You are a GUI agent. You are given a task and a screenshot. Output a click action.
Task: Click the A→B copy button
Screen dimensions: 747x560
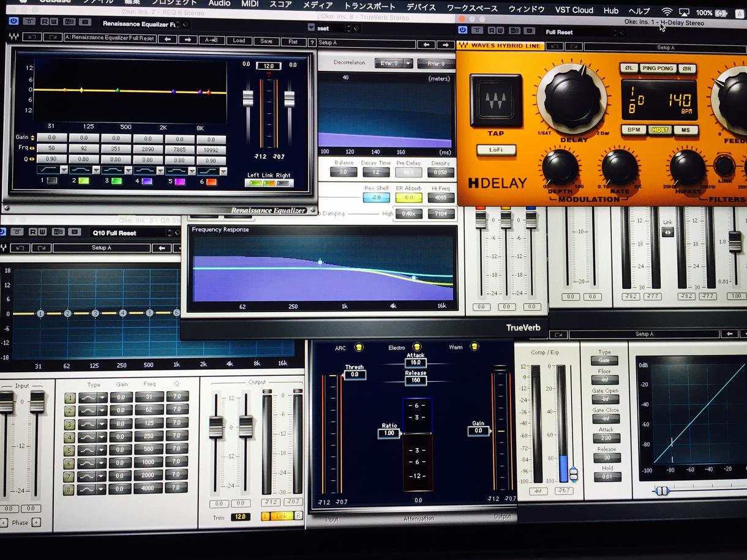tap(211, 40)
